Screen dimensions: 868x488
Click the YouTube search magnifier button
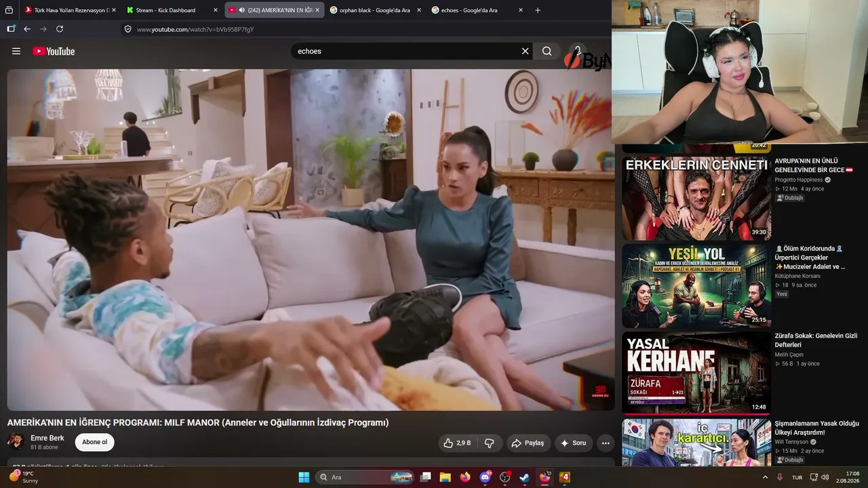(x=547, y=51)
